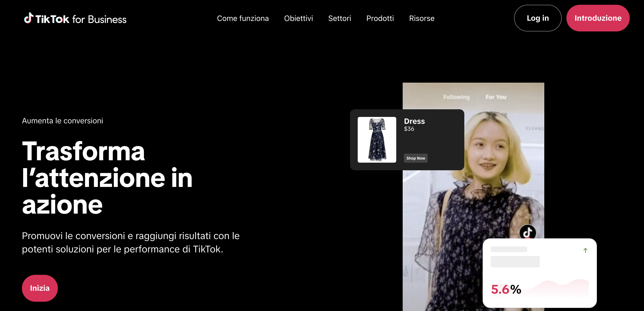Click the dress product thumbnail

tap(376, 140)
